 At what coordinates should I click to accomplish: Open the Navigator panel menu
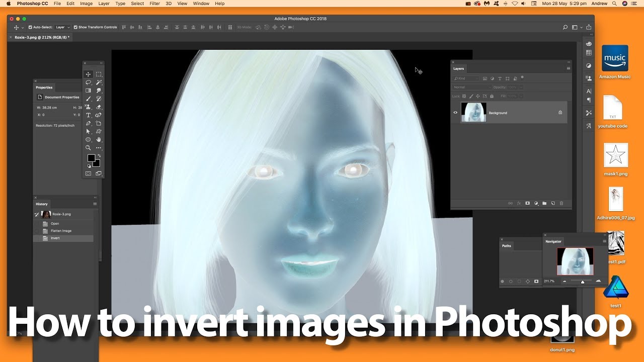pyautogui.click(x=605, y=241)
